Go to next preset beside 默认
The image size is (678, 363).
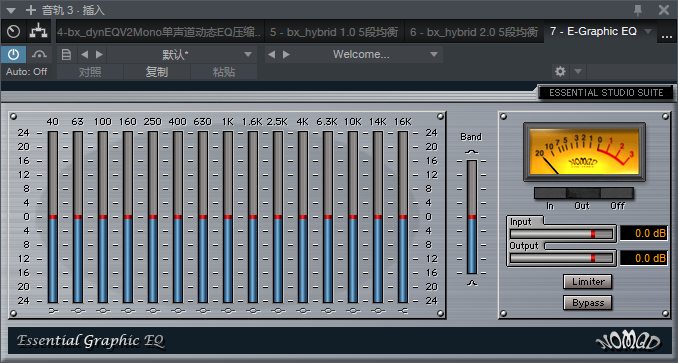tap(99, 54)
